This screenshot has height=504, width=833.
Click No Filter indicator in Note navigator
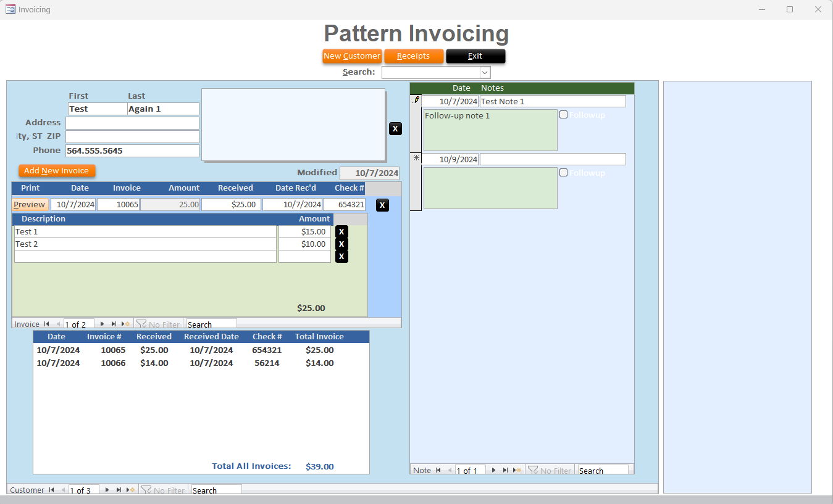pyautogui.click(x=550, y=470)
